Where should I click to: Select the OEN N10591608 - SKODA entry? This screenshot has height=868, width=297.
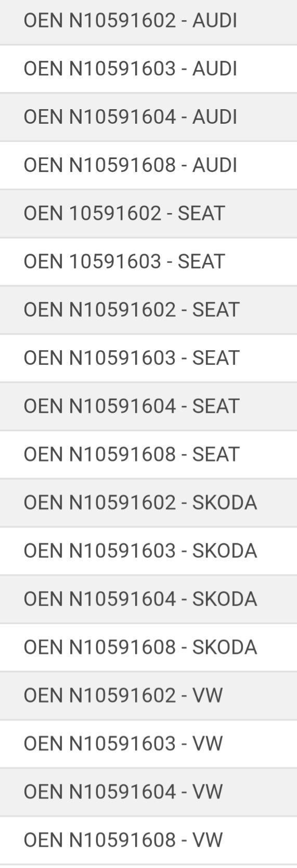(148, 647)
